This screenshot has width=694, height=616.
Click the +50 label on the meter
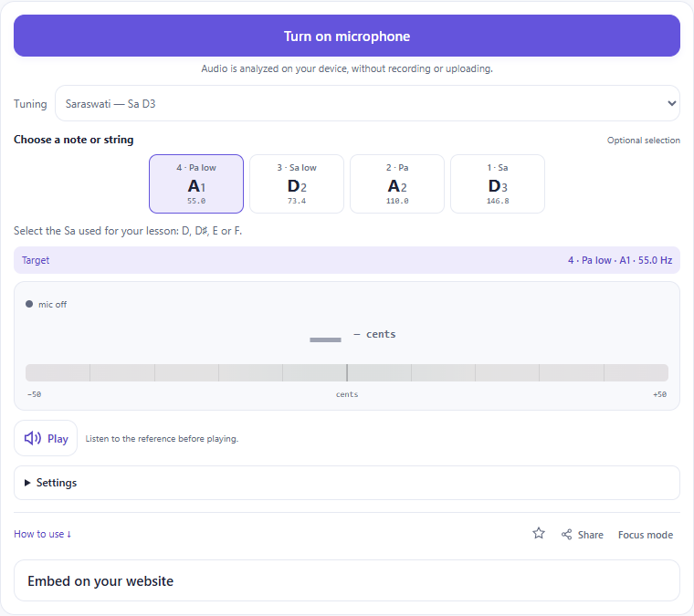[659, 394]
